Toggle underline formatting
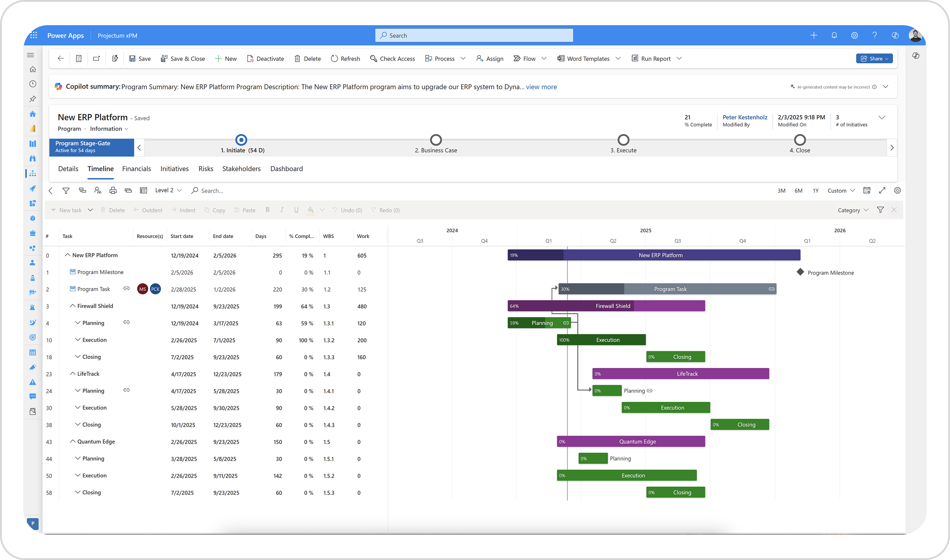This screenshot has height=560, width=950. (x=296, y=210)
